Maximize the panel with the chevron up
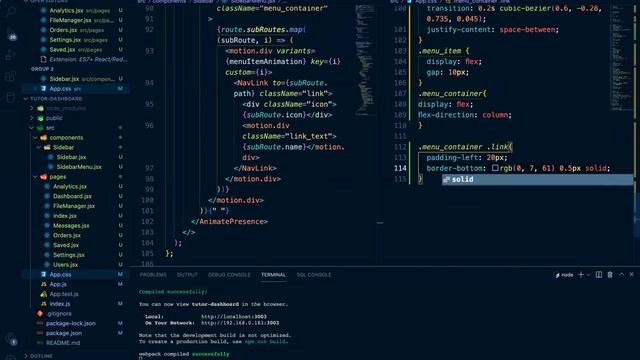 pyautogui.click(x=622, y=275)
